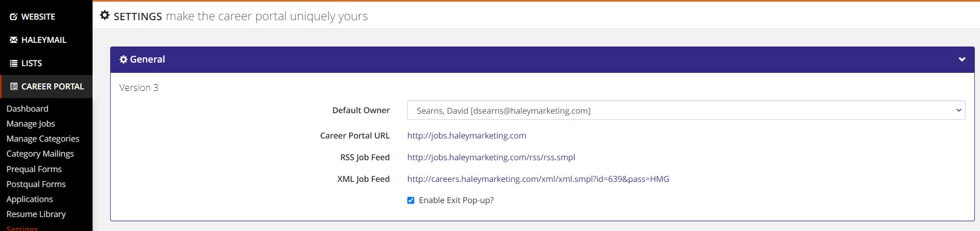Open the Career Portal URL link
The height and width of the screenshot is (231, 980).
pyautogui.click(x=466, y=135)
